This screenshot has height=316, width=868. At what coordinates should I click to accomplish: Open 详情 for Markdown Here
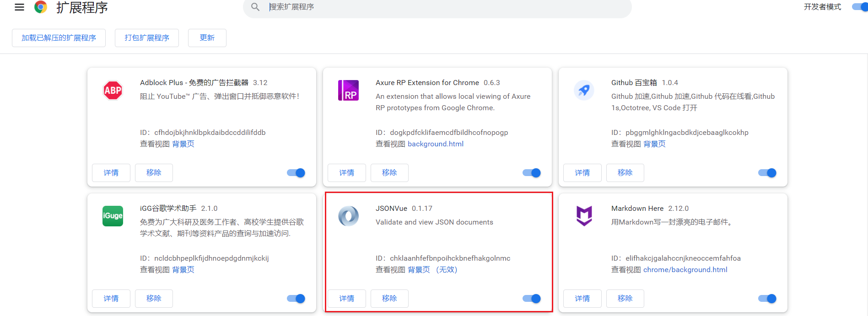coord(582,299)
